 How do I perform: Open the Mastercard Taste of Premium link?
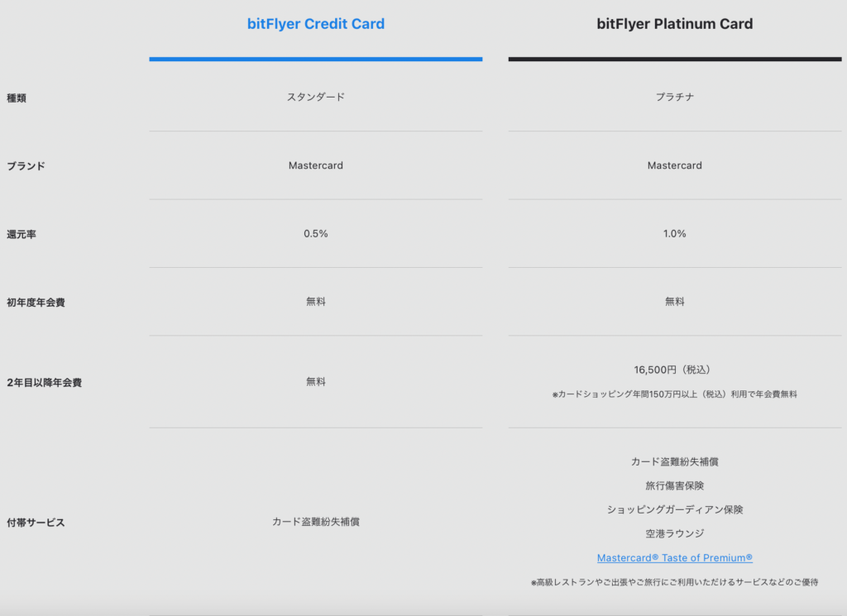point(675,557)
